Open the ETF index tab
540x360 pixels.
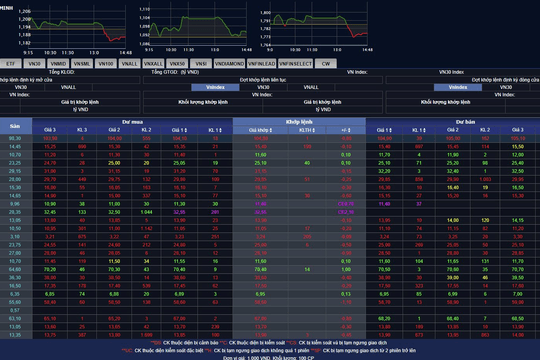tap(11, 64)
